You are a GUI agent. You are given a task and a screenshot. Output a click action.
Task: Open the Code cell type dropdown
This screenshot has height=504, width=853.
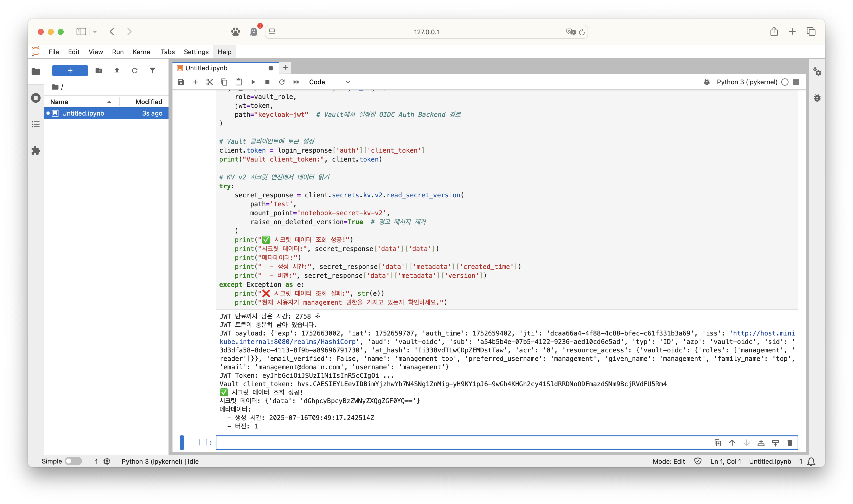329,82
